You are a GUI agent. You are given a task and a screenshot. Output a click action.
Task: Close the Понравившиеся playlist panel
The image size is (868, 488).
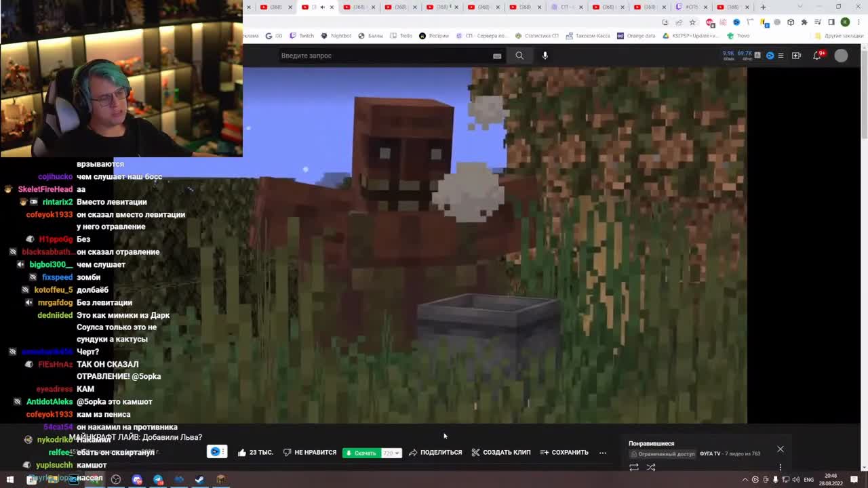click(781, 449)
